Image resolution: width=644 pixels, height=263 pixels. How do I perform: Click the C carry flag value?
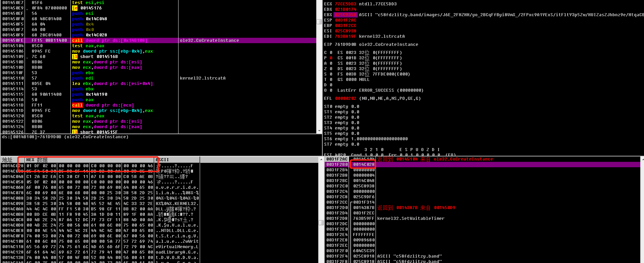click(x=331, y=53)
